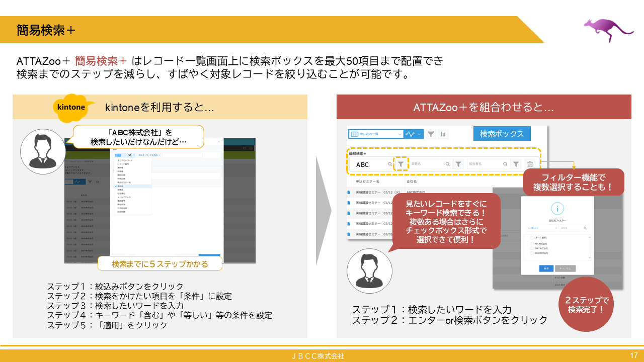Click the blue 検索 button in the filter dialog
This screenshot has height=362, width=644.
[x=546, y=268]
